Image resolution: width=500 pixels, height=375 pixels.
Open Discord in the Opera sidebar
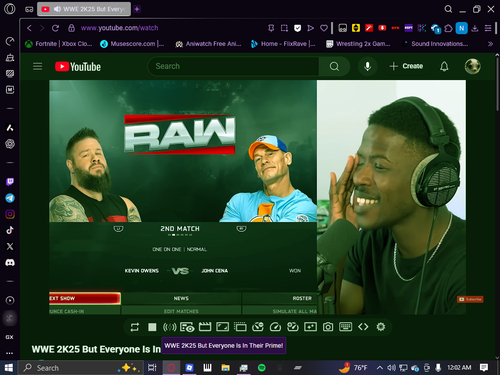coord(10,263)
